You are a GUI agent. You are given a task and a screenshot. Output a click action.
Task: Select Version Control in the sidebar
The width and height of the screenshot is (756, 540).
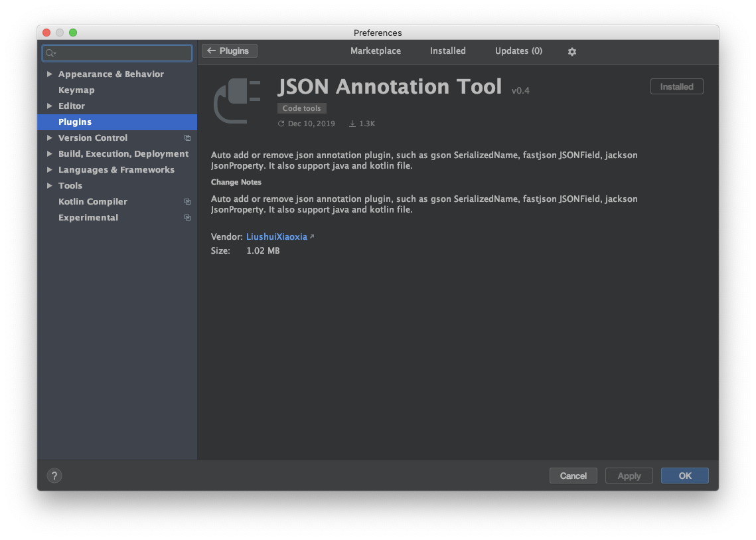tap(92, 137)
